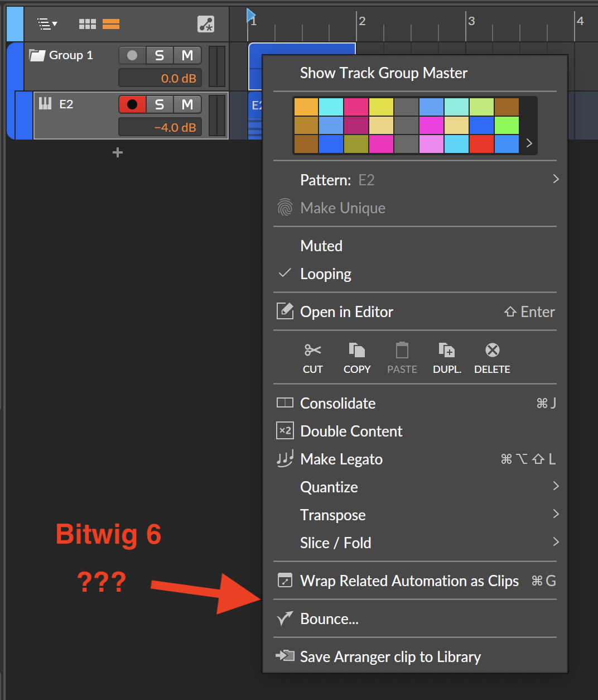Click the Open in Editor pencil icon
The width and height of the screenshot is (598, 700).
[285, 311]
